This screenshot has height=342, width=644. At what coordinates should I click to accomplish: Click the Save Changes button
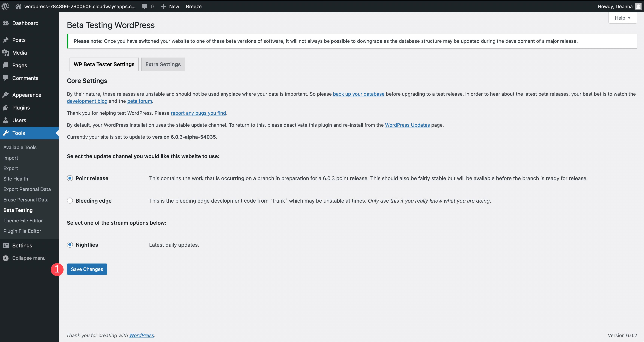87,269
